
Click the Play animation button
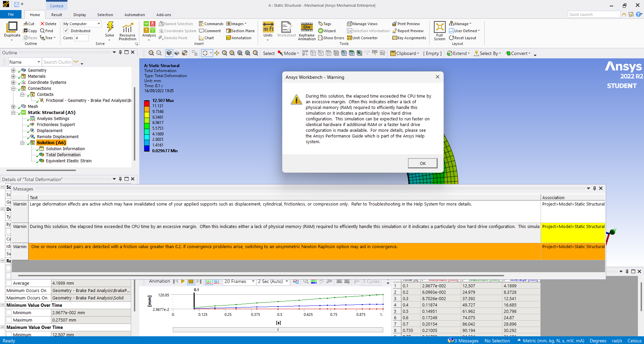pyautogui.click(x=183, y=282)
